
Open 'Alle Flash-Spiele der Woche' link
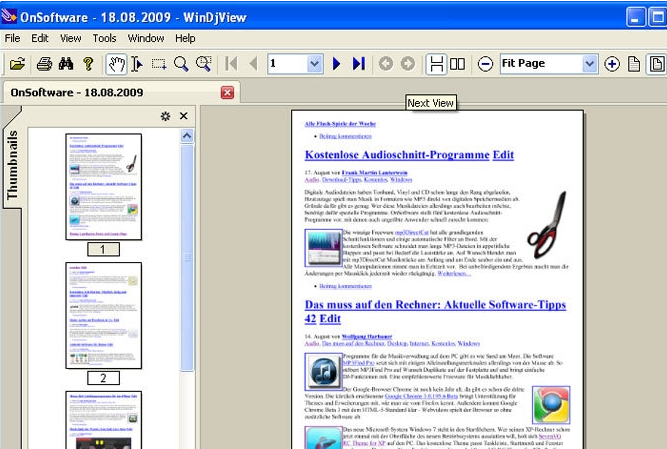[x=340, y=124]
